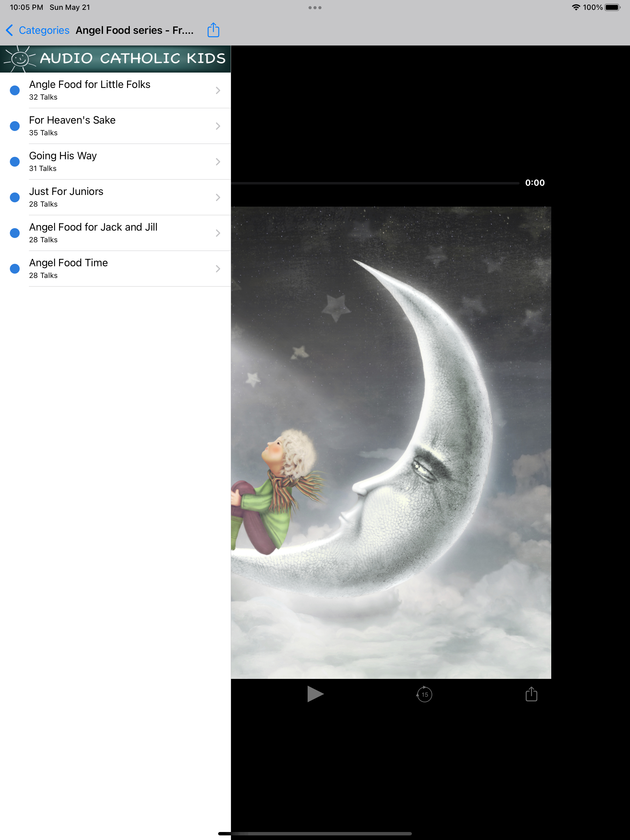Tap blue dot beside For Heaven's Sake

point(15,126)
